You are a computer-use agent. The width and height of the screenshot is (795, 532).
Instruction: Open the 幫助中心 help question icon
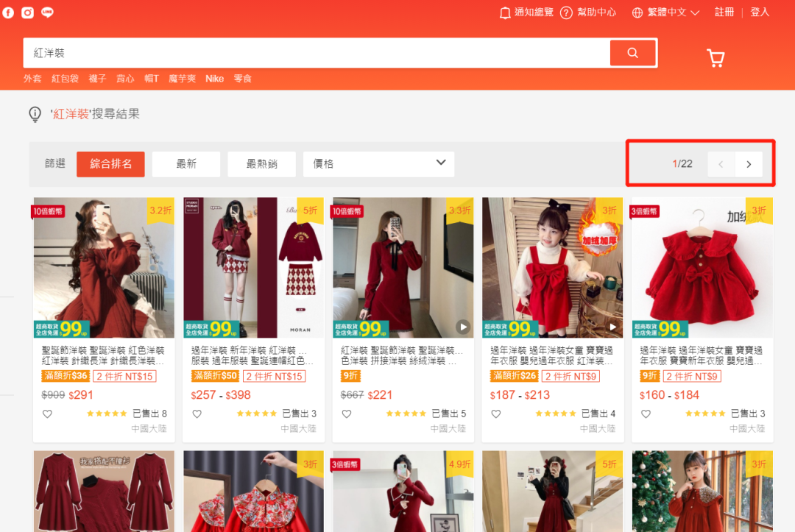[x=565, y=13]
